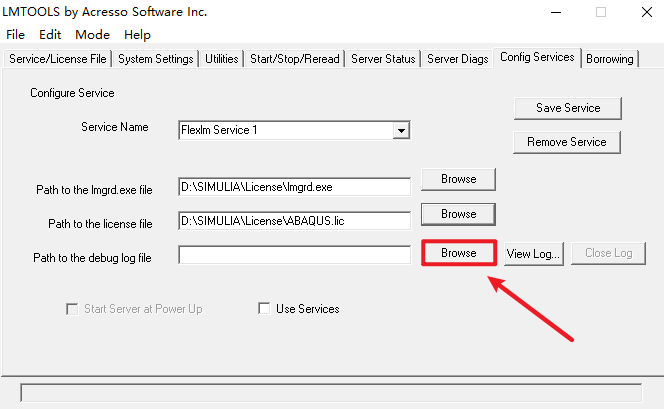Browse for the debug log file
Image resolution: width=664 pixels, height=409 pixels.
[x=458, y=253]
